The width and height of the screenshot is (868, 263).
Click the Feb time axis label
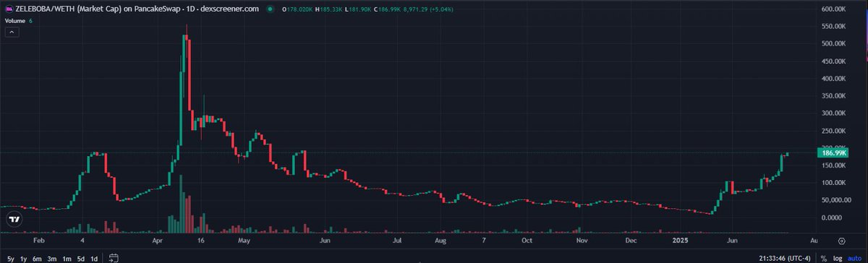pyautogui.click(x=39, y=241)
